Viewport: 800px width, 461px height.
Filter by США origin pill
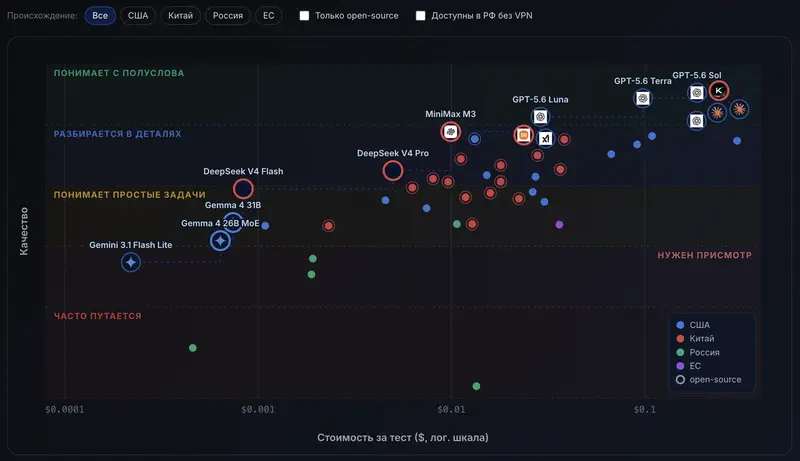(x=138, y=16)
